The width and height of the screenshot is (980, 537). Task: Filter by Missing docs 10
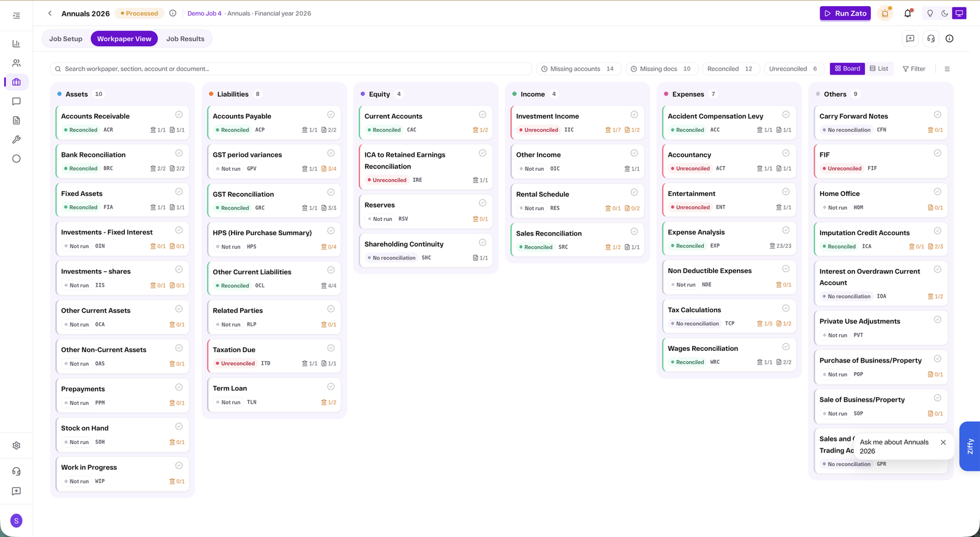point(661,69)
